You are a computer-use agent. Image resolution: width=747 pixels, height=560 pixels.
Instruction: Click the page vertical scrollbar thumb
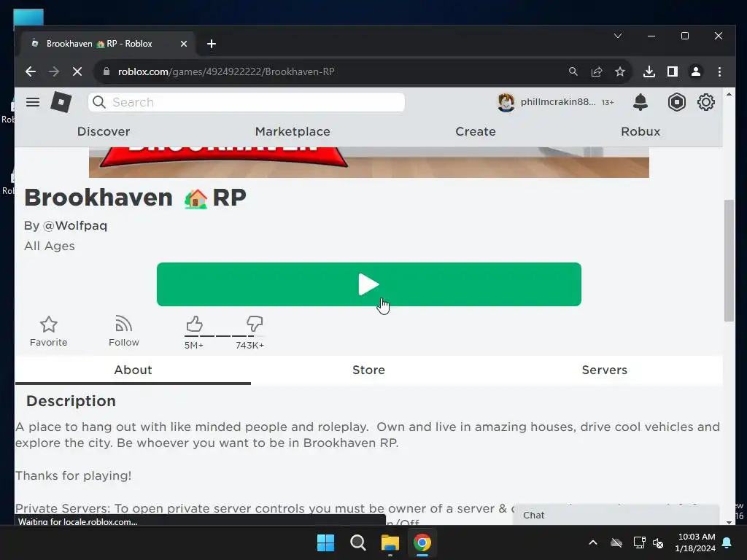729,260
